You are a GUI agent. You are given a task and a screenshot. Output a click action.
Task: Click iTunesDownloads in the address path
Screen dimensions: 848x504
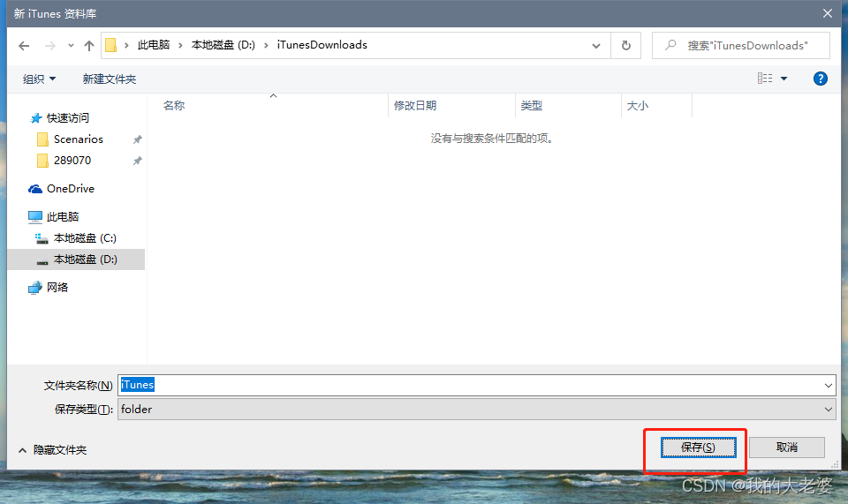[x=322, y=45]
